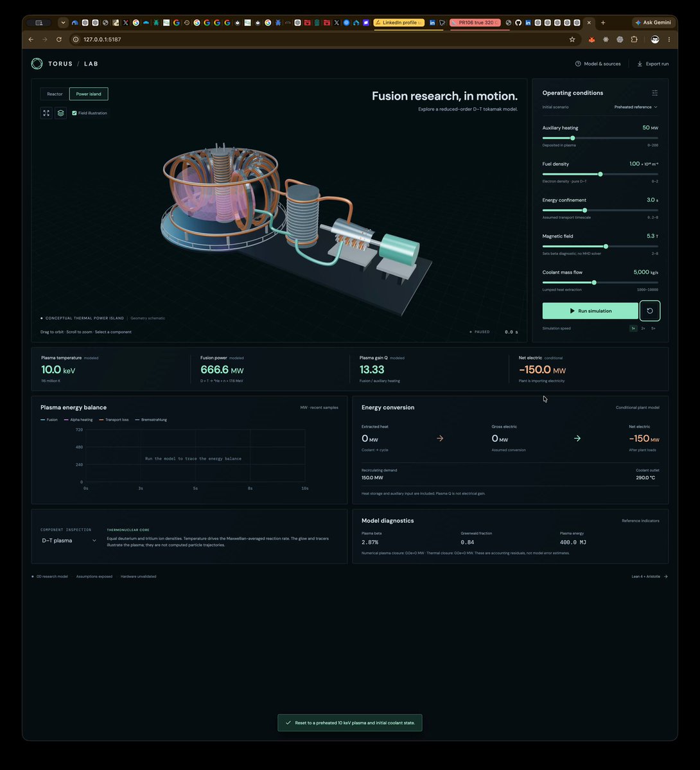Open the D–T plasma component dropdown
This screenshot has width=700, height=770.
click(68, 541)
